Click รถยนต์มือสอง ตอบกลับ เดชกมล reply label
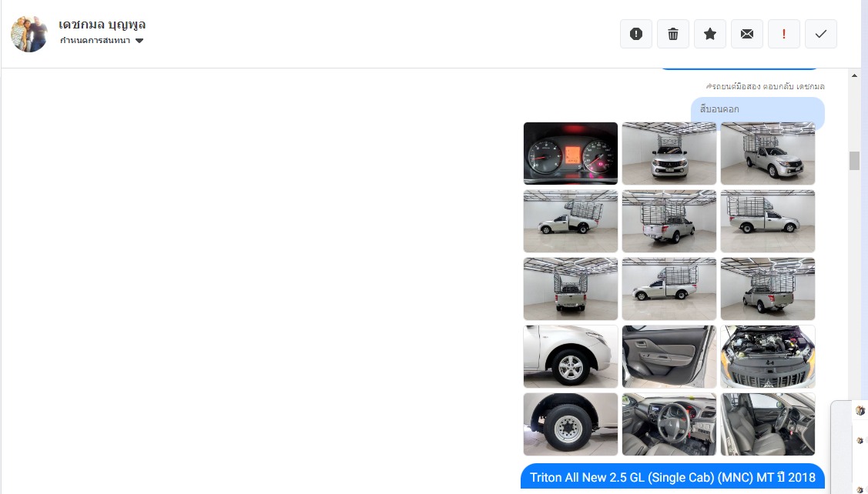 (x=765, y=86)
